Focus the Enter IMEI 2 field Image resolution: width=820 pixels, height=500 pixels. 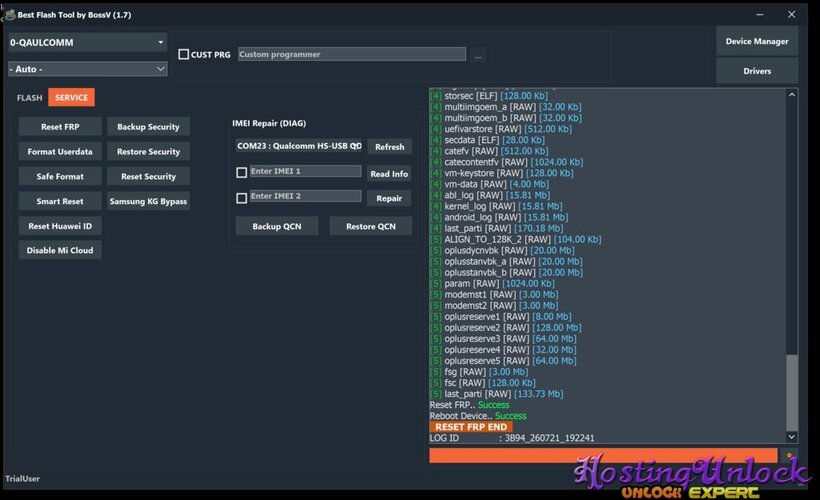coord(305,196)
